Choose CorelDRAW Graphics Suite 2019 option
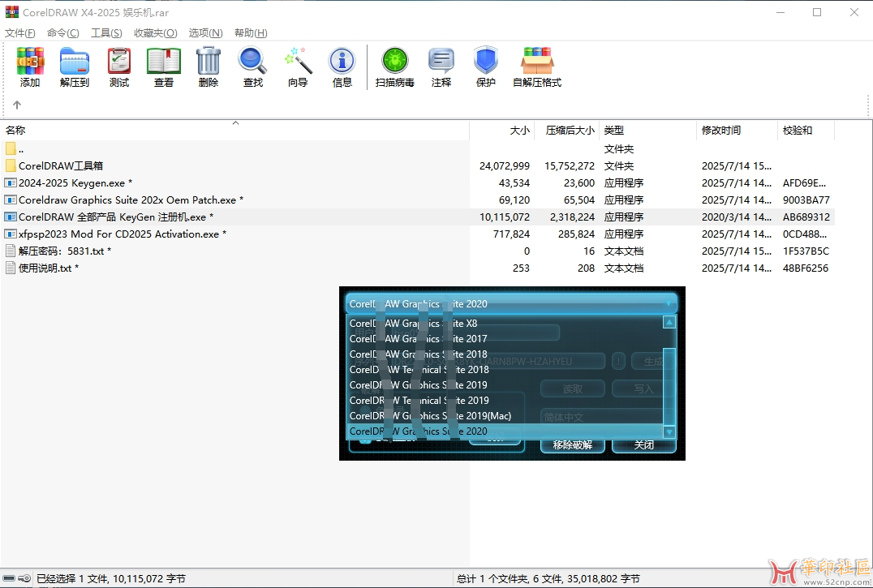Screen dimensions: 873x588 coord(504,385)
